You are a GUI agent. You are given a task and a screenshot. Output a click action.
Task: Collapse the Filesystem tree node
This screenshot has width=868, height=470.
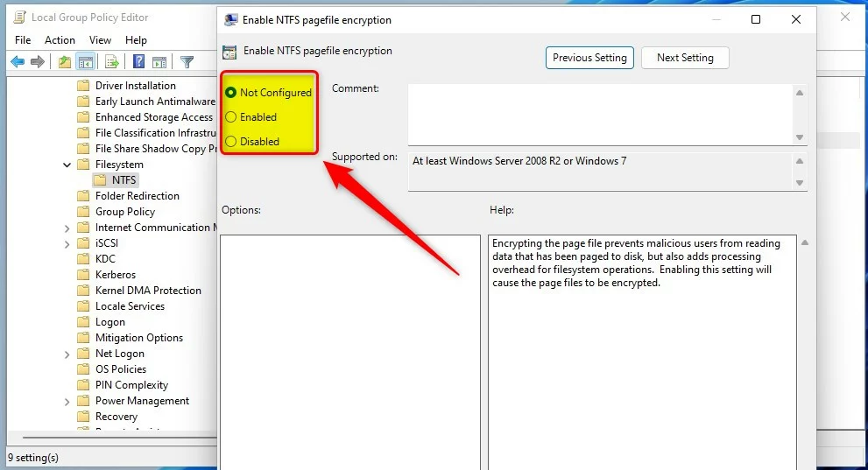click(x=67, y=165)
